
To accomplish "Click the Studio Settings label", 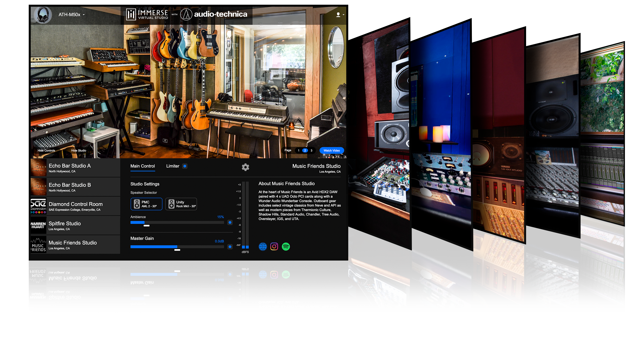I will click(145, 184).
